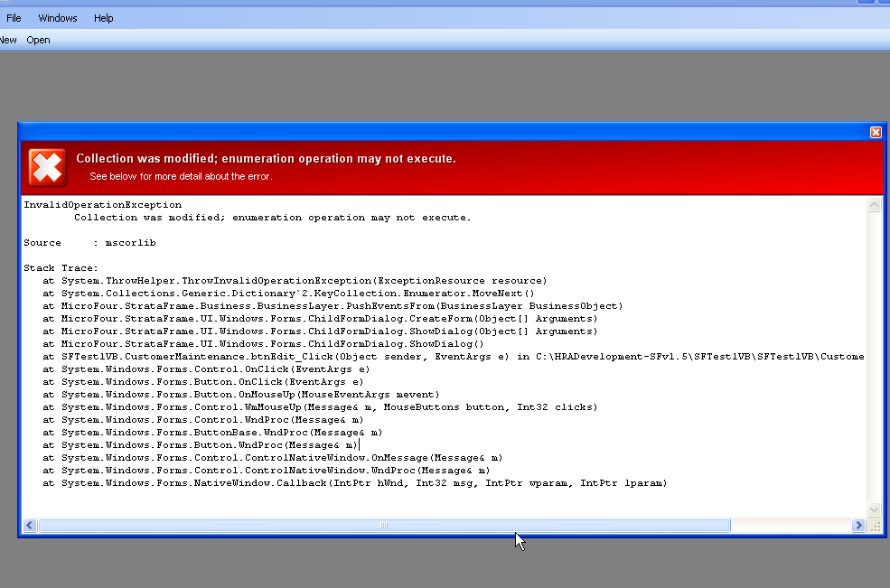This screenshot has height=588, width=890.
Task: Click horizontal scrollbar track right of thumb
Action: [791, 526]
